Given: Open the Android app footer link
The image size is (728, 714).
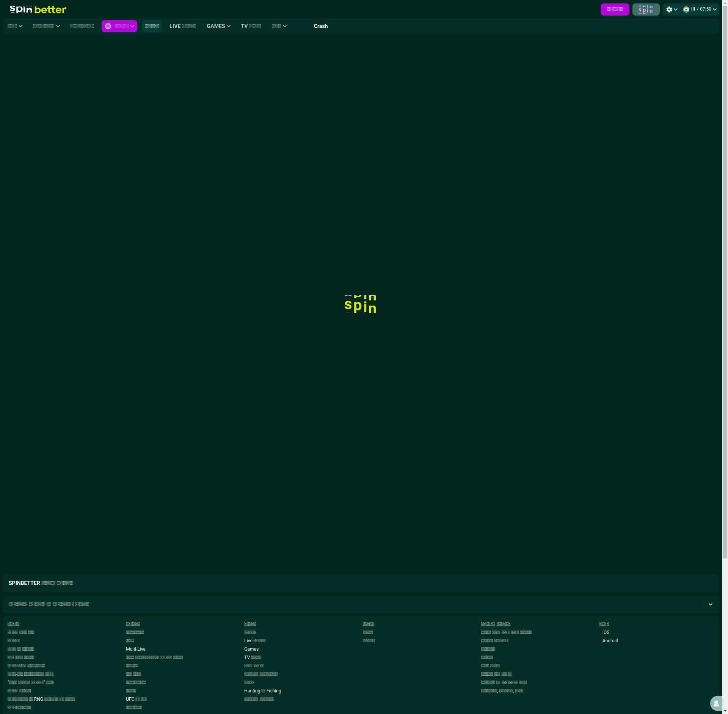Looking at the screenshot, I should coord(610,641).
